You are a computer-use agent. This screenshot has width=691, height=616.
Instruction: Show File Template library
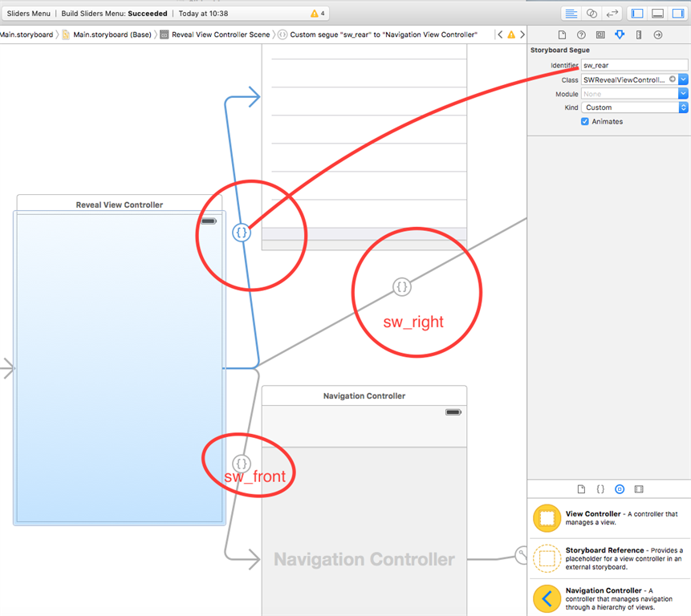pos(581,489)
